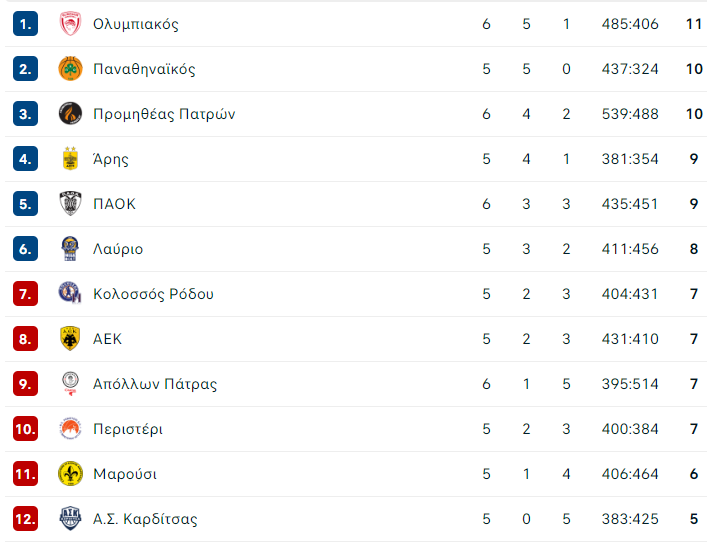Select the red rank 7 badge

[x=25, y=294]
